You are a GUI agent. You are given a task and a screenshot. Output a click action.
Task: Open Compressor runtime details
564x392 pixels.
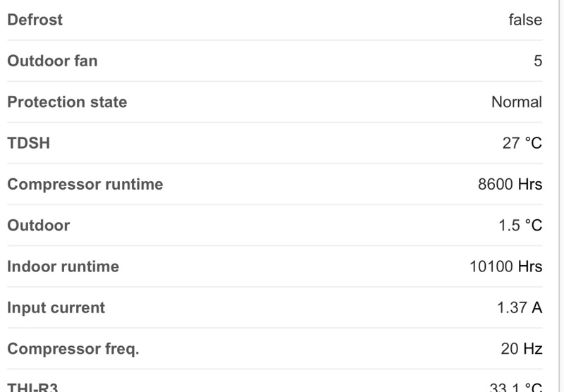coord(85,184)
